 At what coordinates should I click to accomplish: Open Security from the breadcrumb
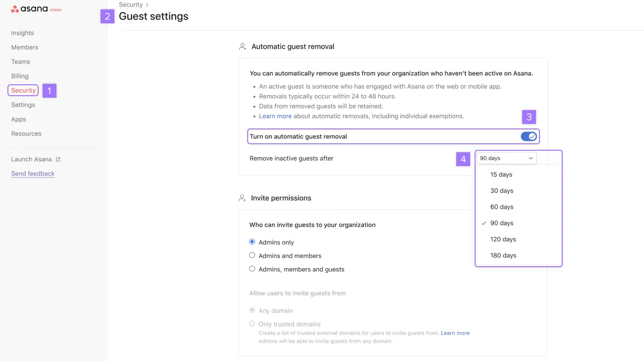click(x=130, y=4)
